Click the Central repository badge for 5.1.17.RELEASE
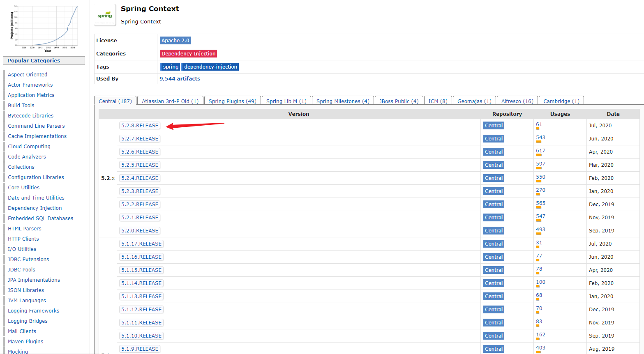 [494, 244]
